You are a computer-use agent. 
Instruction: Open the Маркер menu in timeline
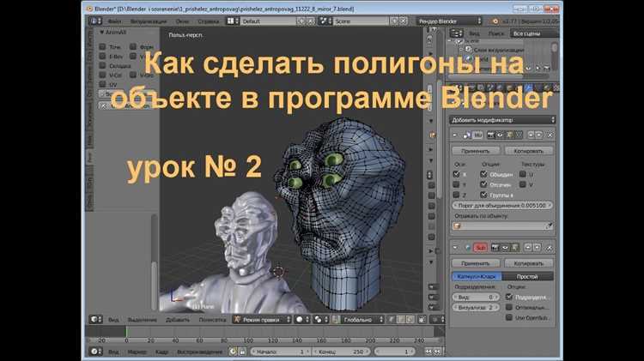tap(137, 352)
